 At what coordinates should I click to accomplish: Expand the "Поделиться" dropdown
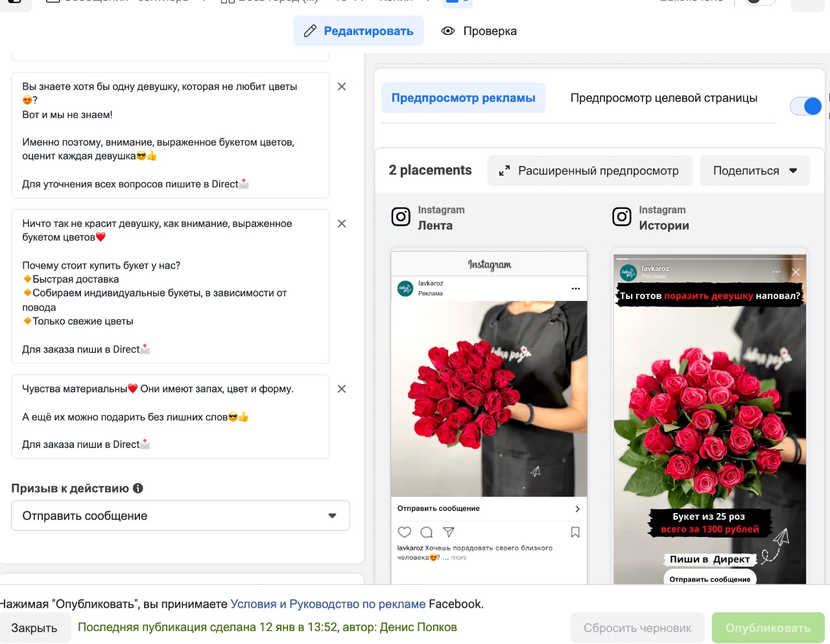coord(755,171)
